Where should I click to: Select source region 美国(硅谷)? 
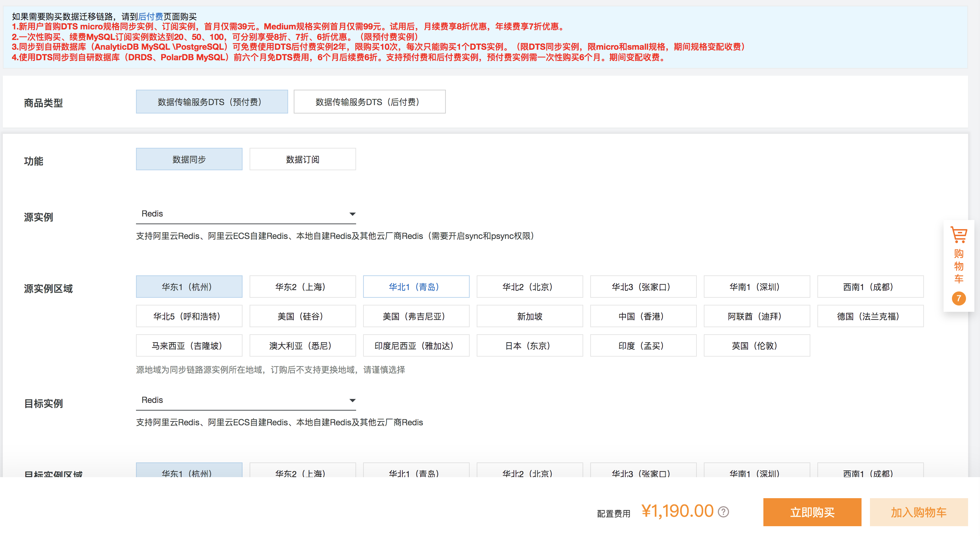click(x=302, y=316)
